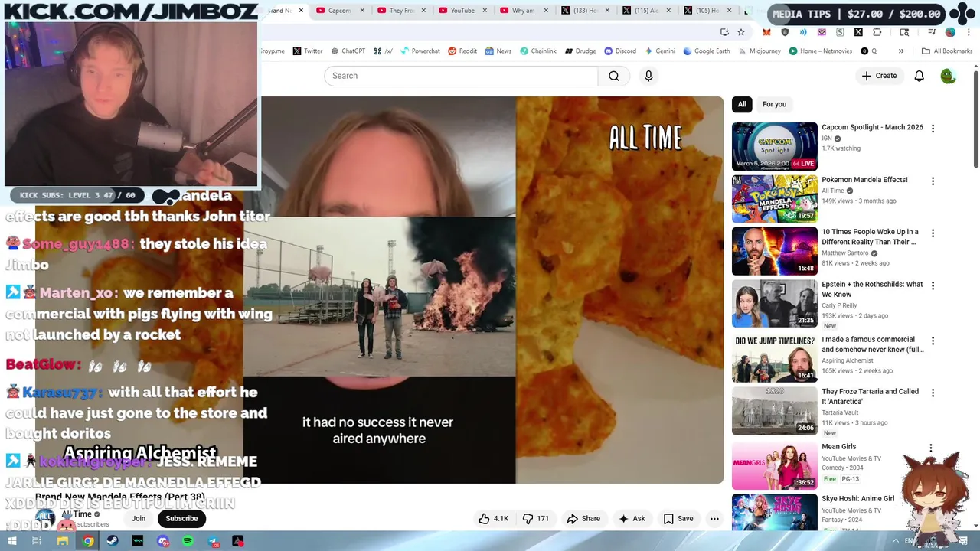The height and width of the screenshot is (551, 980).
Task: Open options for They Froze Tartaria video
Action: coord(933,393)
